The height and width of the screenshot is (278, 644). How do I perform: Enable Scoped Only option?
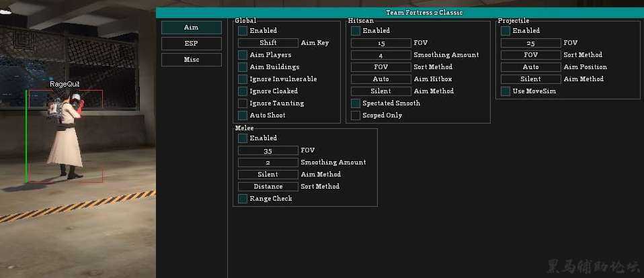click(x=356, y=115)
